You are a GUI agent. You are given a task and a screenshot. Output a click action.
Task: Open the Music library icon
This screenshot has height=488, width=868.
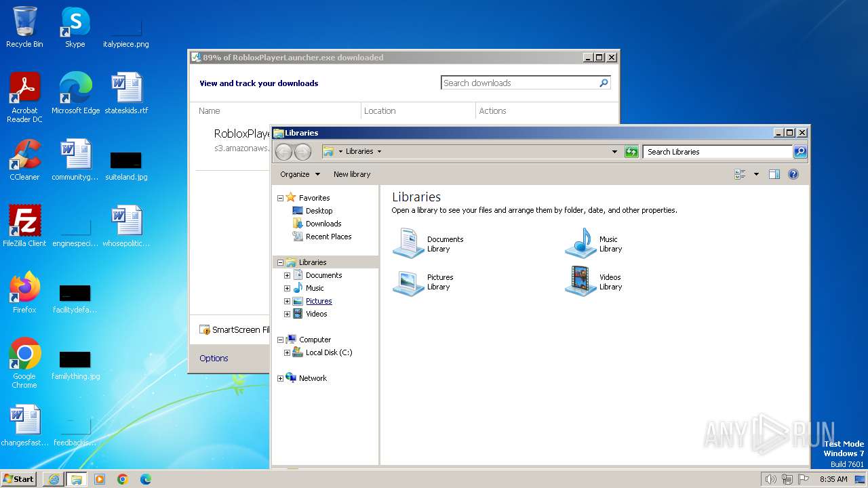click(x=580, y=243)
